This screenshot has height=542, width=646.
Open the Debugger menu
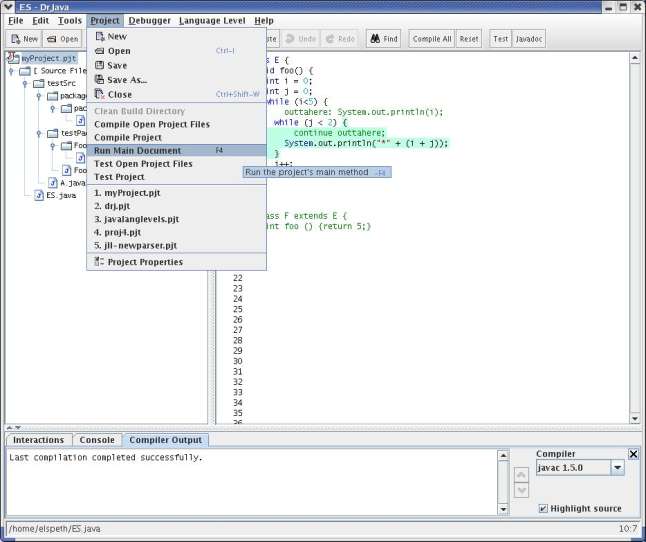(x=148, y=20)
